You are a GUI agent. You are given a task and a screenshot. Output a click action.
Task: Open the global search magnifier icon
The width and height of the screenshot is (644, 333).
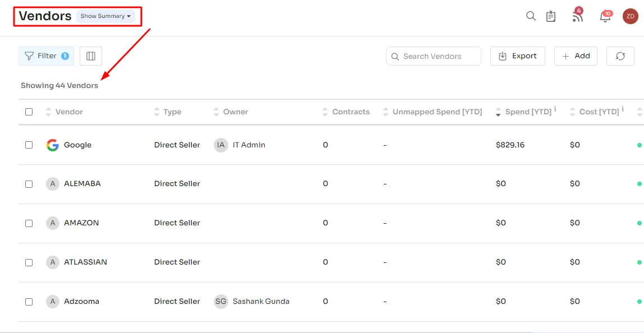531,16
